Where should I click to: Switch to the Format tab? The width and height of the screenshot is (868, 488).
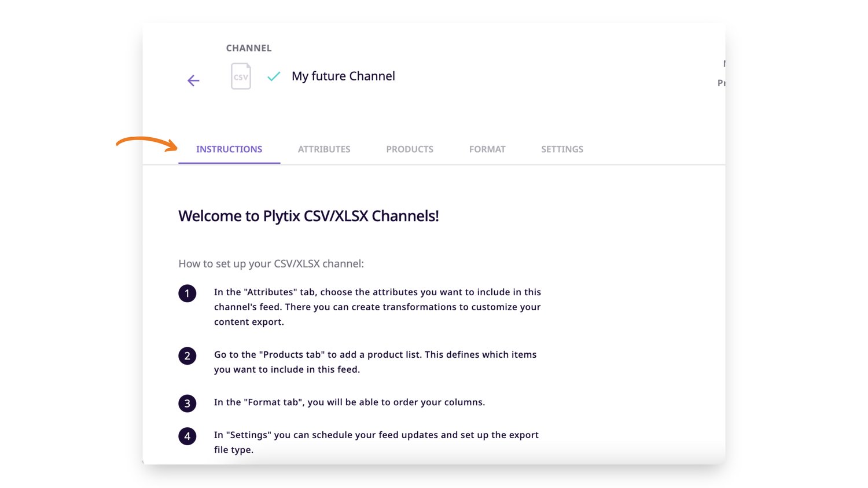(487, 149)
